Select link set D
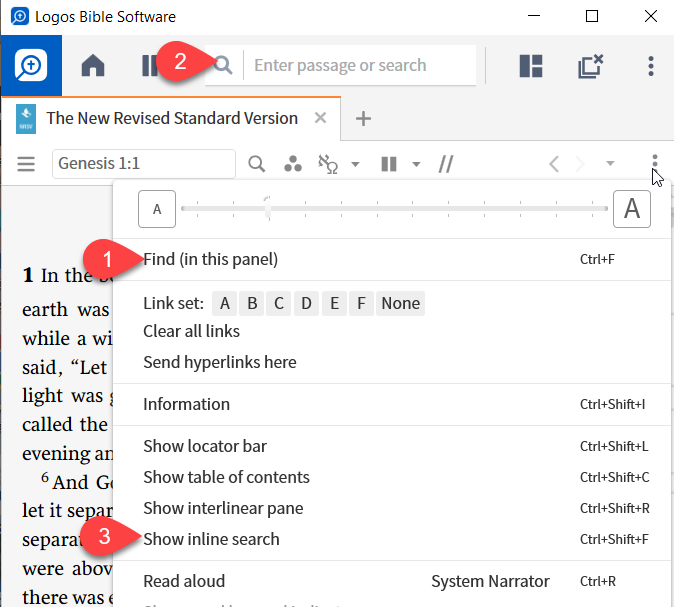Viewport: 674px width, 607px height. [x=306, y=304]
